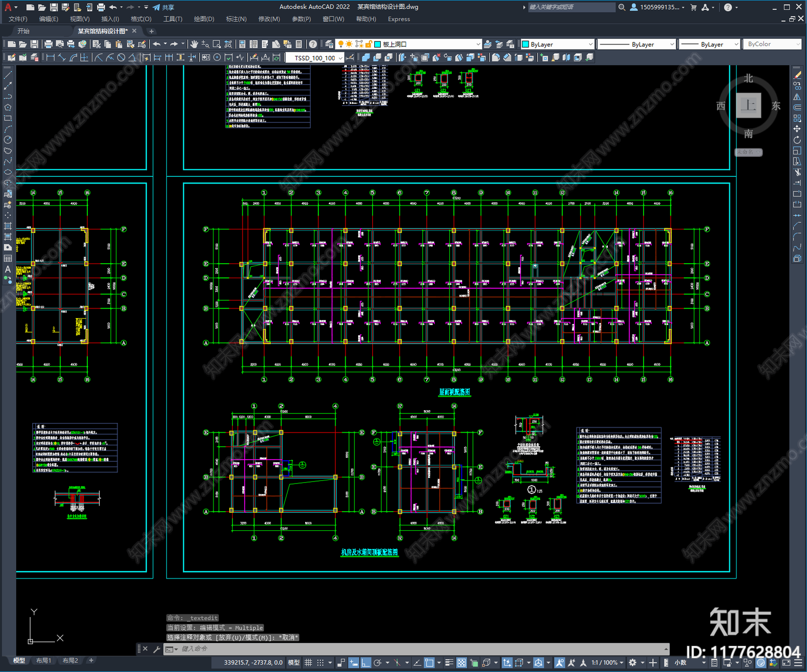
Task: Add a new drawing tab with plus
Action: [x=151, y=31]
